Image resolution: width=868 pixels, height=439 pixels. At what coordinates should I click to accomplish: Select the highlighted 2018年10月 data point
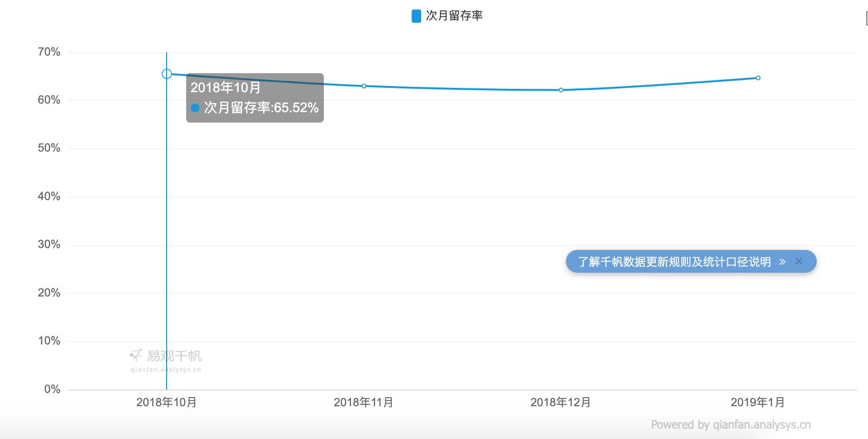(167, 74)
